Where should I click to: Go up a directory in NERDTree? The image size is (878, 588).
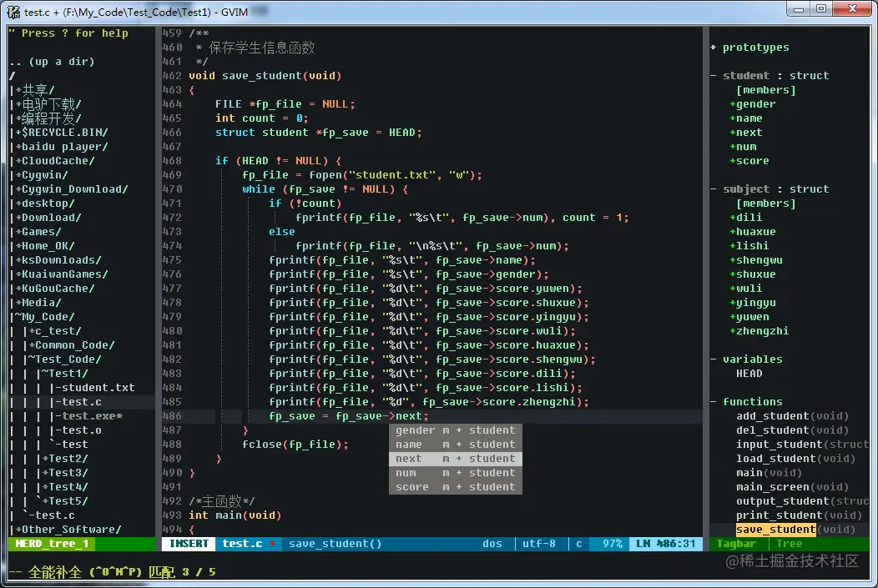(52, 62)
